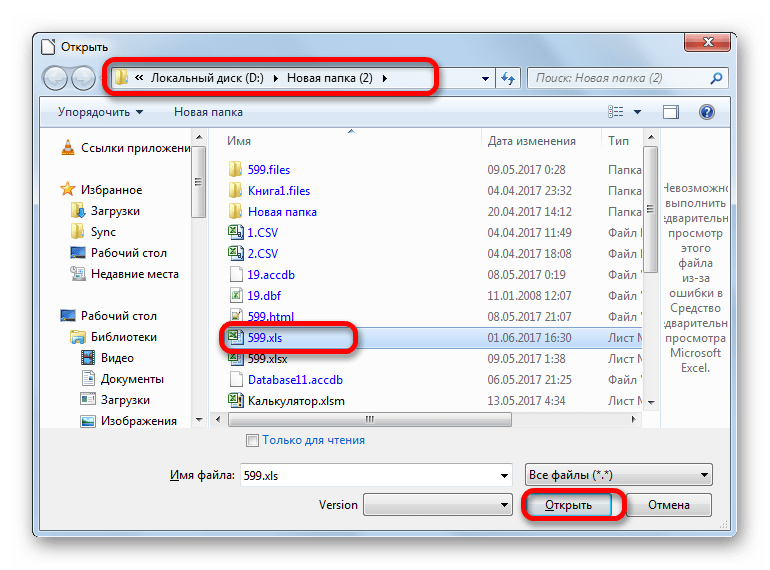Click the 1.CSV Excel file icon

(236, 232)
